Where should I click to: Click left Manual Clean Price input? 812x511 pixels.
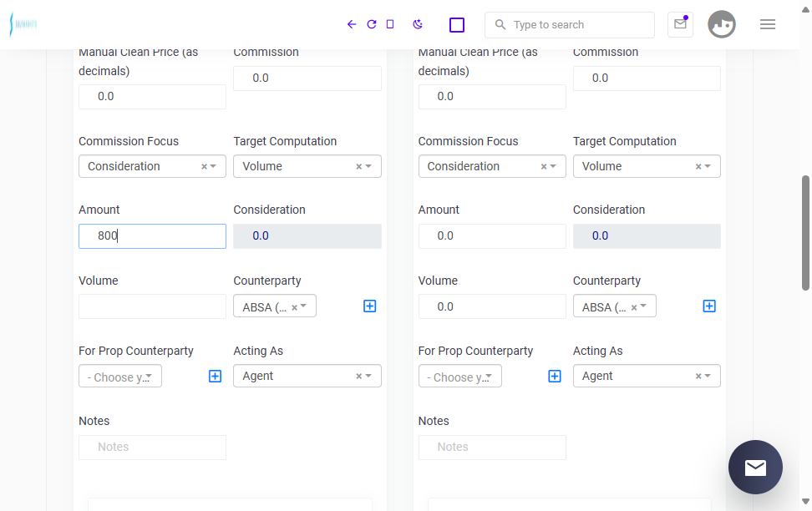pos(152,97)
